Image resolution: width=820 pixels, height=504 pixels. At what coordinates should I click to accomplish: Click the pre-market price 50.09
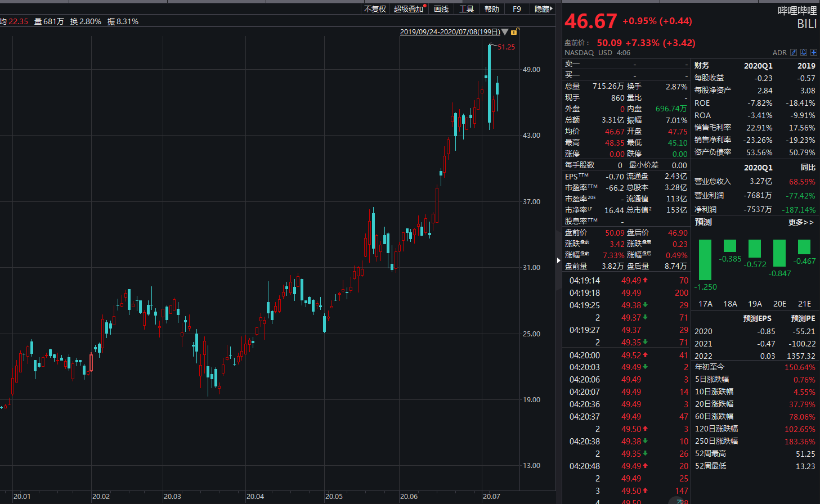pos(610,43)
